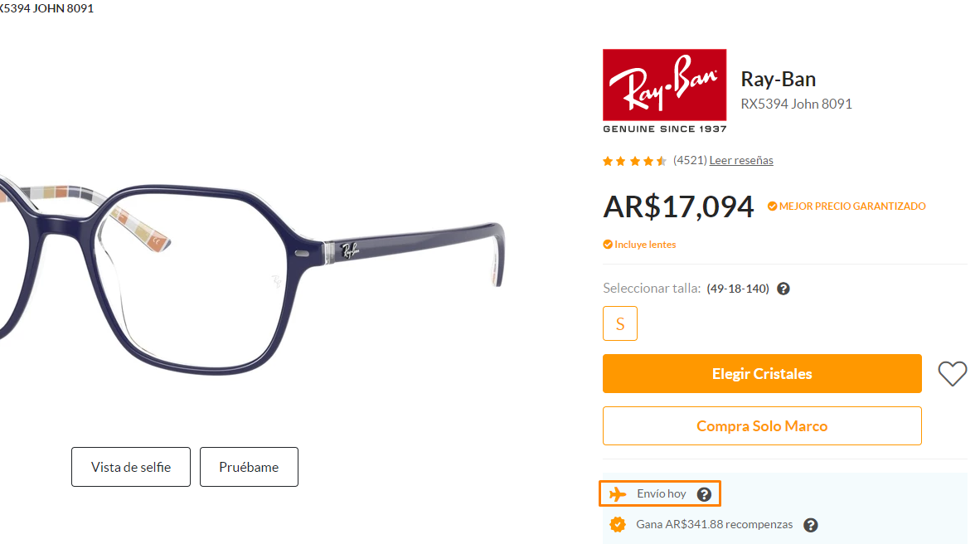The image size is (980, 544).
Task: Click the Ray-Ban brand logo
Action: coord(664,91)
